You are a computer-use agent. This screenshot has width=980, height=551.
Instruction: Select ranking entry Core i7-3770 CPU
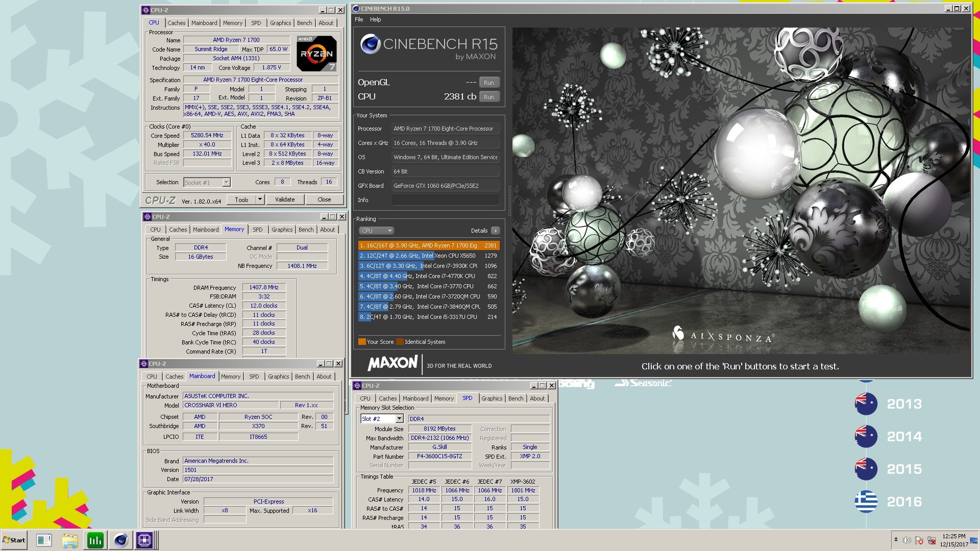coord(429,286)
